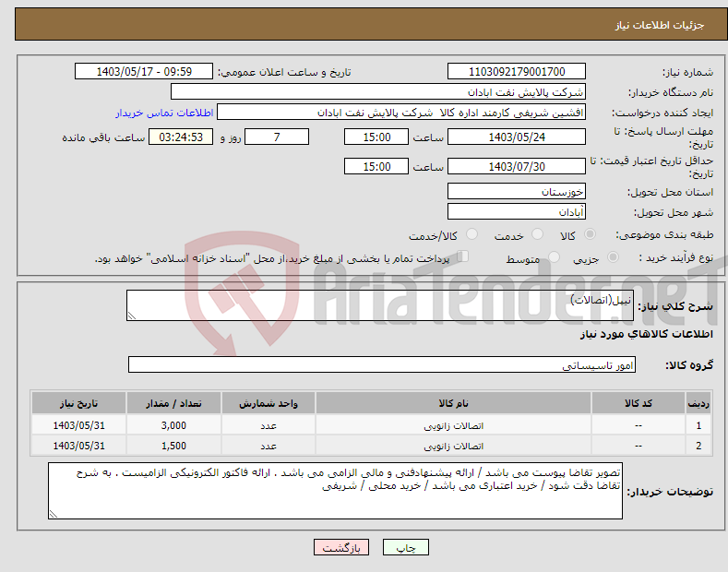Click row 1 item name اتصالات زانویی
The width and height of the screenshot is (728, 572).
(453, 425)
